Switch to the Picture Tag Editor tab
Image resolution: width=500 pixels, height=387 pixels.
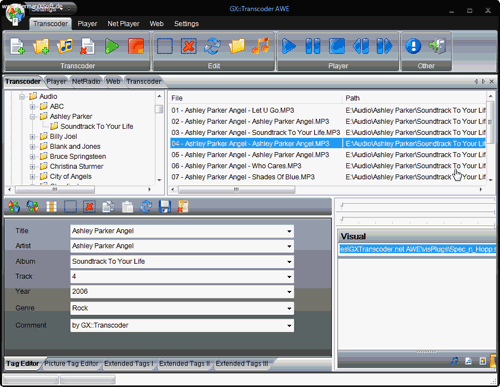(x=71, y=363)
